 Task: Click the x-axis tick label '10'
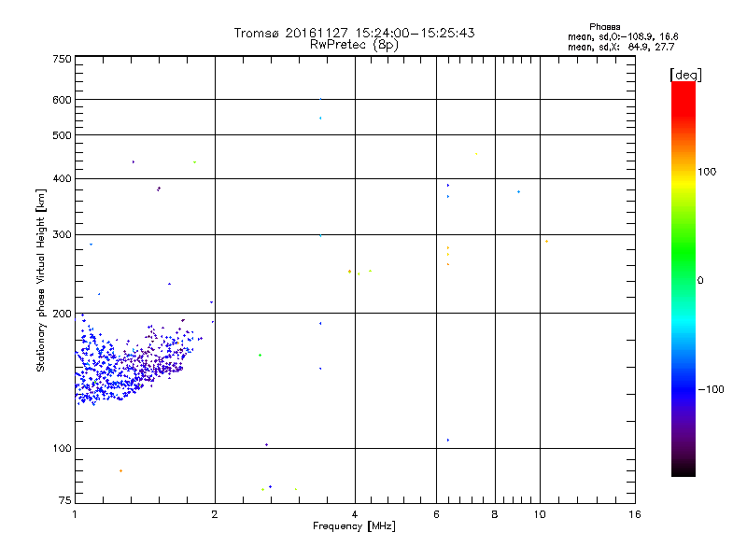(540, 514)
